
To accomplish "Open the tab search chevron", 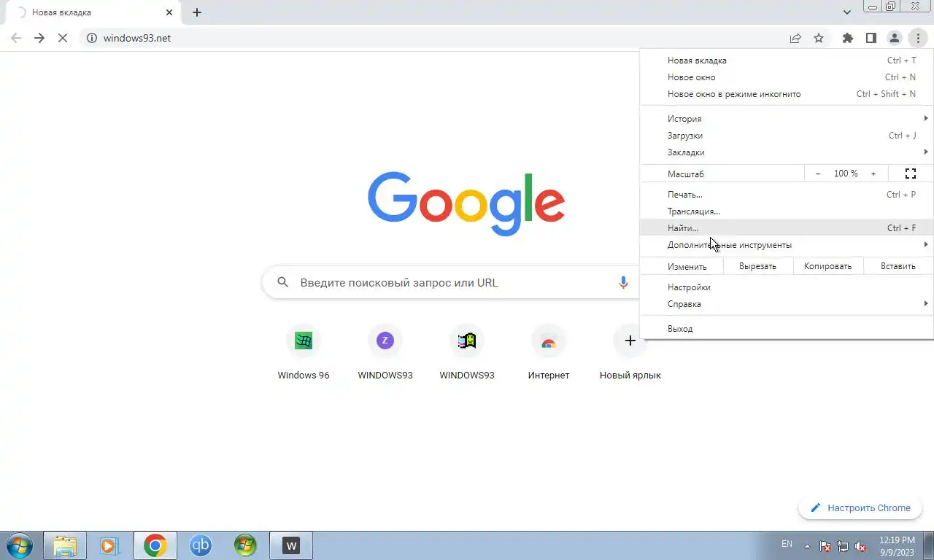I will tap(846, 12).
